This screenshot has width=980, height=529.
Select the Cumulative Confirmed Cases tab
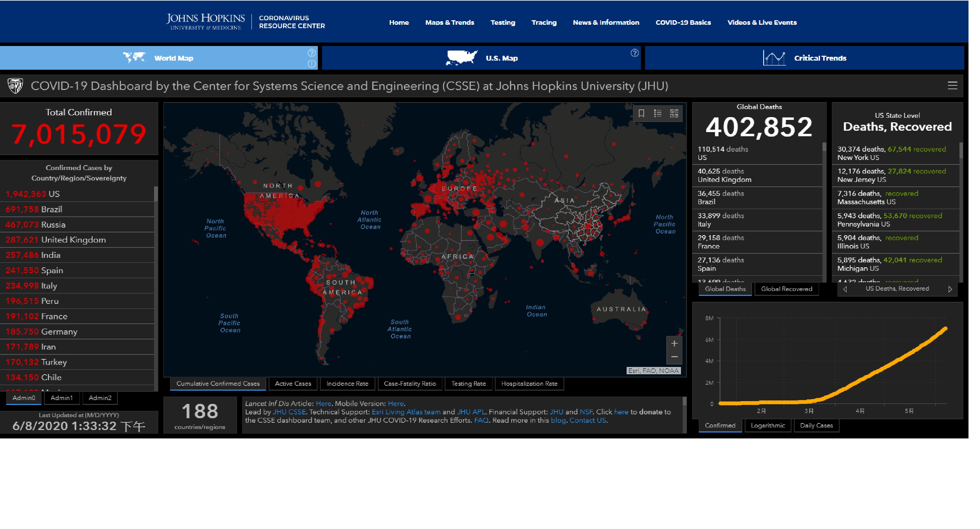(x=218, y=384)
